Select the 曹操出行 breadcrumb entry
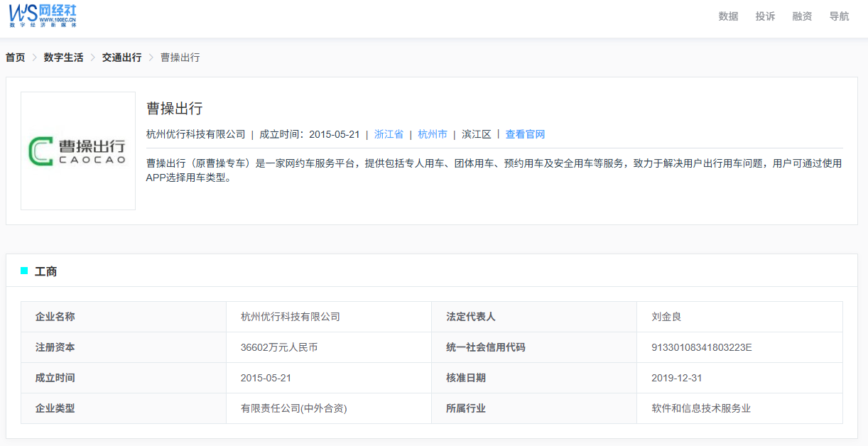 point(180,58)
